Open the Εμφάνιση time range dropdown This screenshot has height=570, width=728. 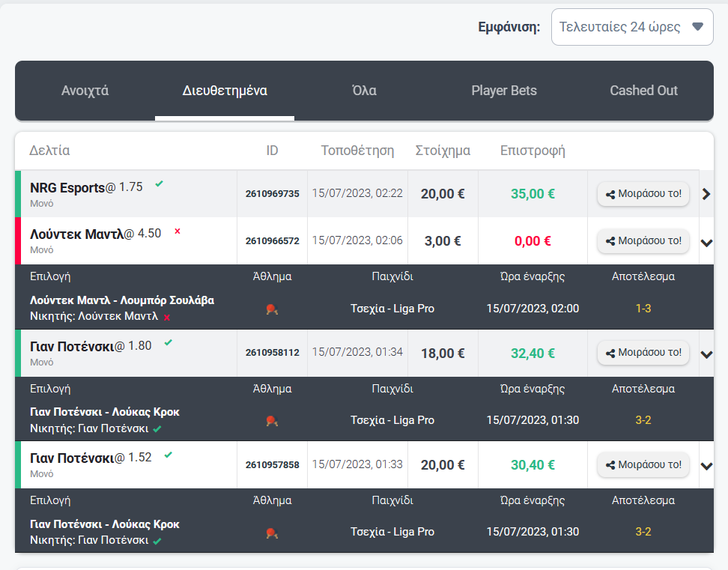(x=632, y=27)
